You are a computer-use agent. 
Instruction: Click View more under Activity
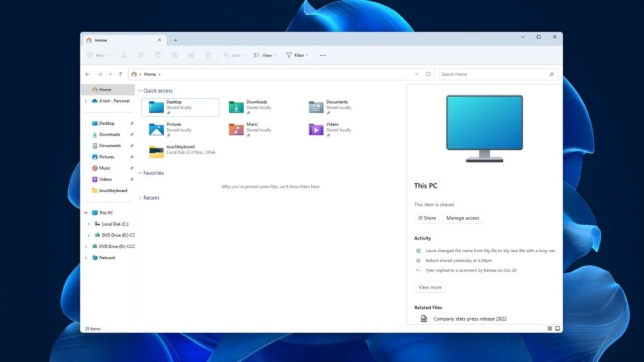(x=430, y=287)
